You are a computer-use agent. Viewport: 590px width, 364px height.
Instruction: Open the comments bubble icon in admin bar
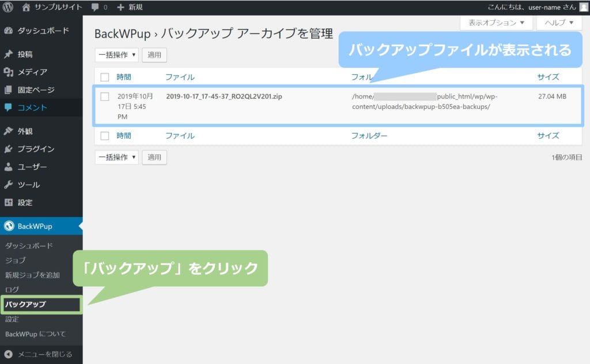95,7
